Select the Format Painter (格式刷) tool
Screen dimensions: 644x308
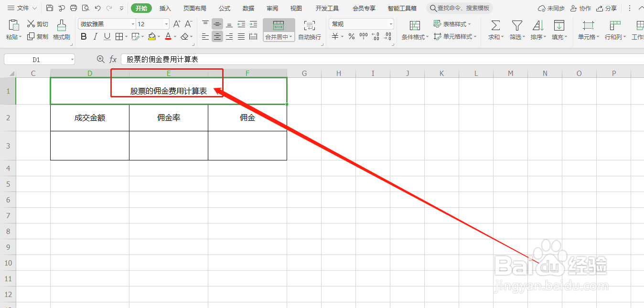[62, 30]
